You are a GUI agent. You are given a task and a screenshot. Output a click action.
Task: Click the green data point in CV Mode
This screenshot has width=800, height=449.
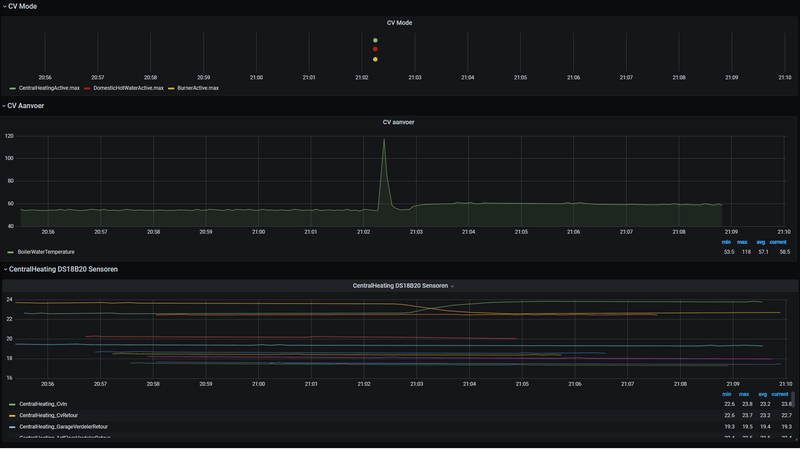(x=375, y=40)
